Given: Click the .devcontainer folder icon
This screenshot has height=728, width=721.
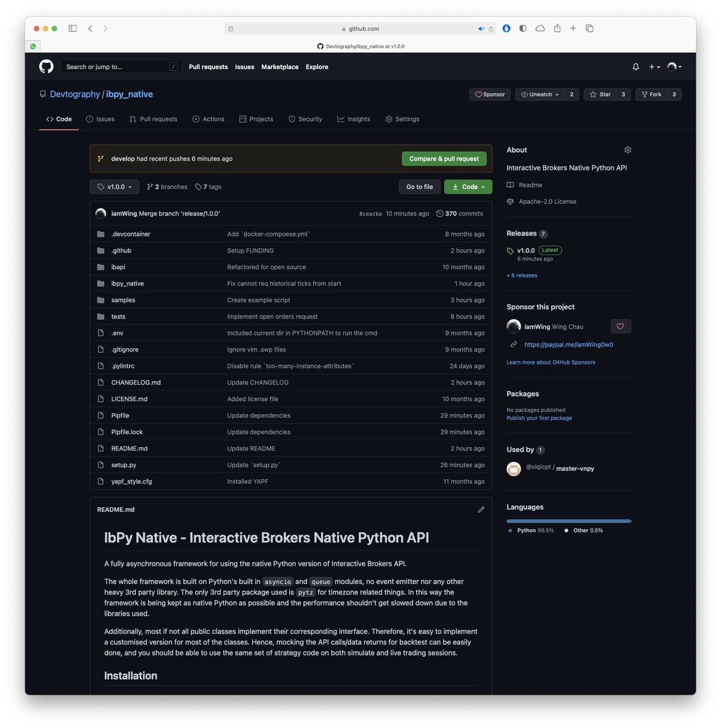Looking at the screenshot, I should [x=101, y=234].
